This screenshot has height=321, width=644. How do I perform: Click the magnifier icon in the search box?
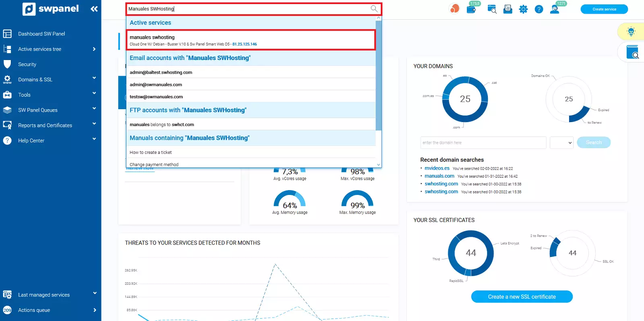374,9
